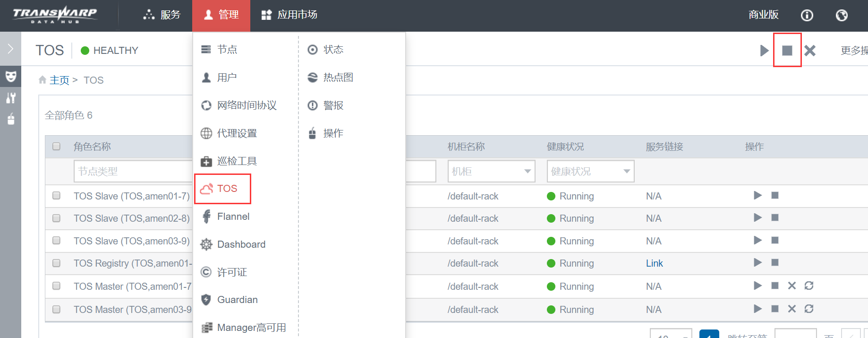The height and width of the screenshot is (338, 868).
Task: Open the 健康状况 filter dropdown
Action: pos(590,171)
